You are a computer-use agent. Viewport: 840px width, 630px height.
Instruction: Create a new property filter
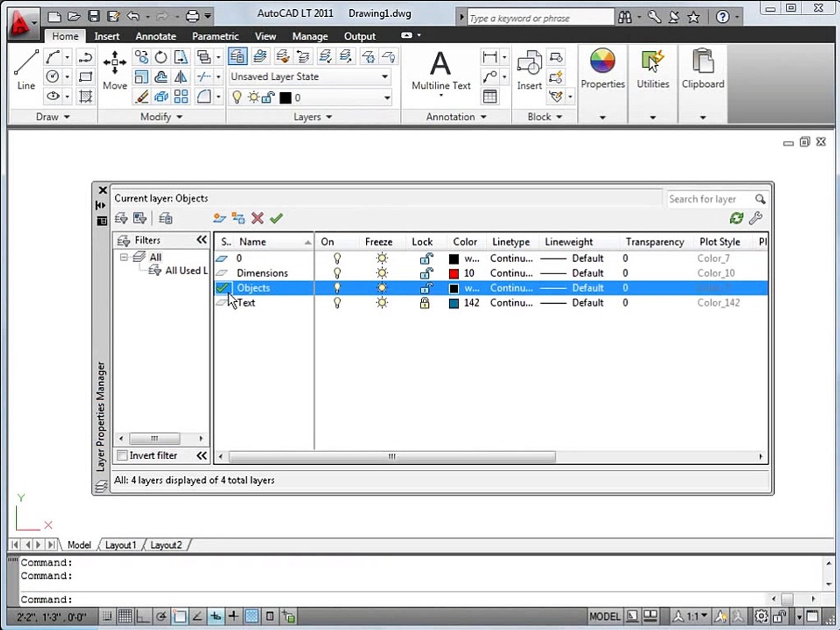point(121,218)
